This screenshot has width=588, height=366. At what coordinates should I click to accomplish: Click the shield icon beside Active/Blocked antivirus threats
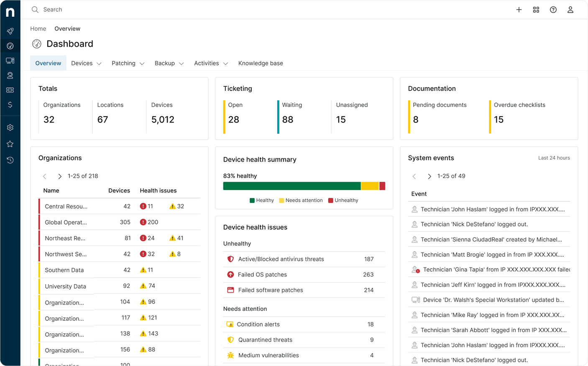click(x=230, y=259)
